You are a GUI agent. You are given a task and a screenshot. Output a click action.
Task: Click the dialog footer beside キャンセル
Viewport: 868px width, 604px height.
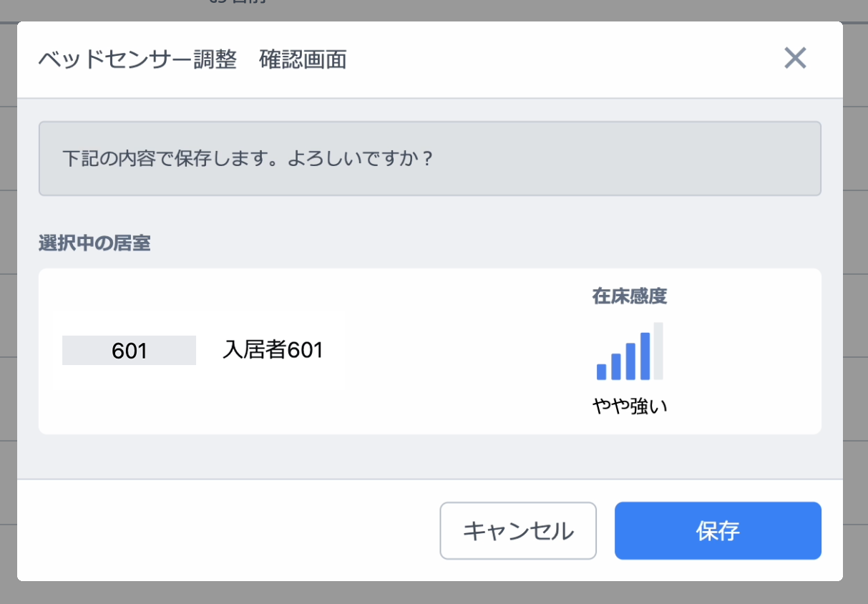click(229, 531)
